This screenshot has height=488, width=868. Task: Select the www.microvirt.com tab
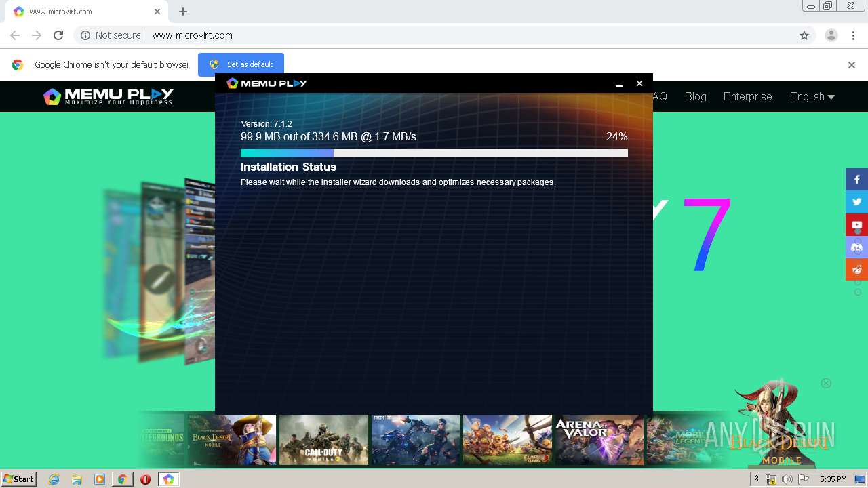tap(88, 12)
